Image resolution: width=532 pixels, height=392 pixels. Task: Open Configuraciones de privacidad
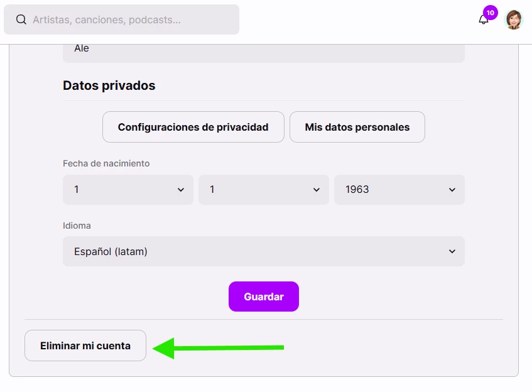point(193,127)
